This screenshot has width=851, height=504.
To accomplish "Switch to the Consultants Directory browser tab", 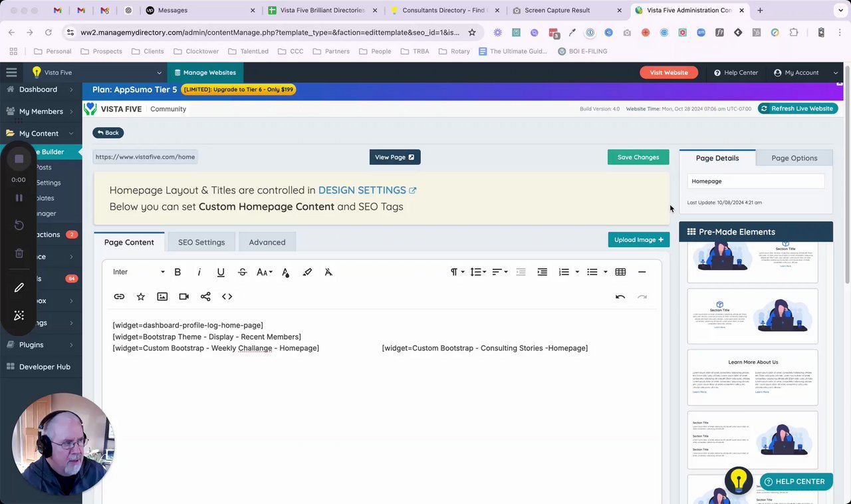I will click(x=444, y=11).
